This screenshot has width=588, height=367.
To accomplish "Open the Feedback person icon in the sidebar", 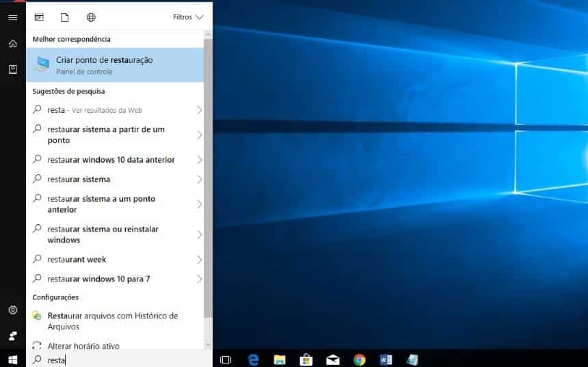I will pyautogui.click(x=13, y=336).
